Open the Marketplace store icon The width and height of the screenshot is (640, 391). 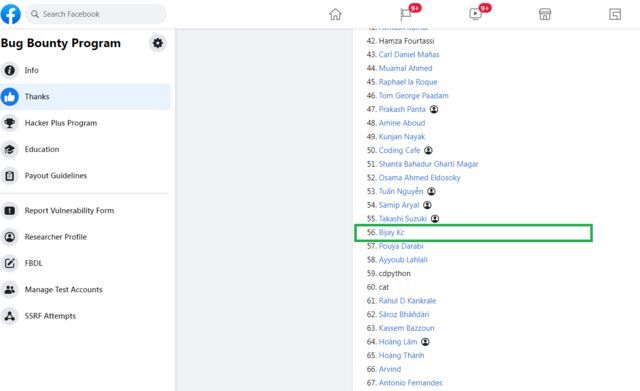[x=545, y=14]
